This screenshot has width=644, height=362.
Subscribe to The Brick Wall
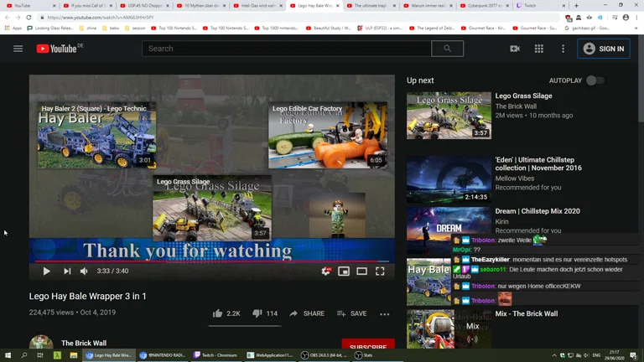[x=368, y=344]
